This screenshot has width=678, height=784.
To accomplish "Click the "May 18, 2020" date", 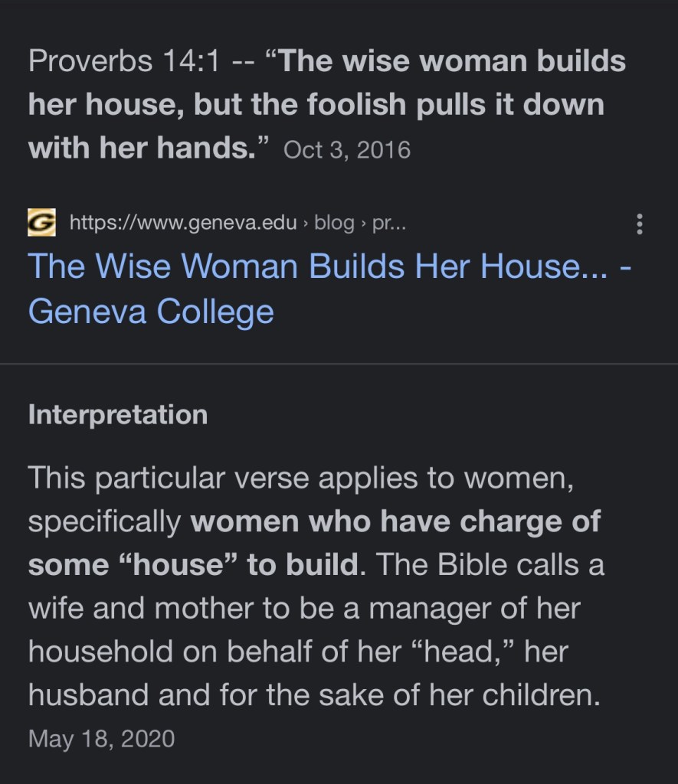I will point(101,739).
